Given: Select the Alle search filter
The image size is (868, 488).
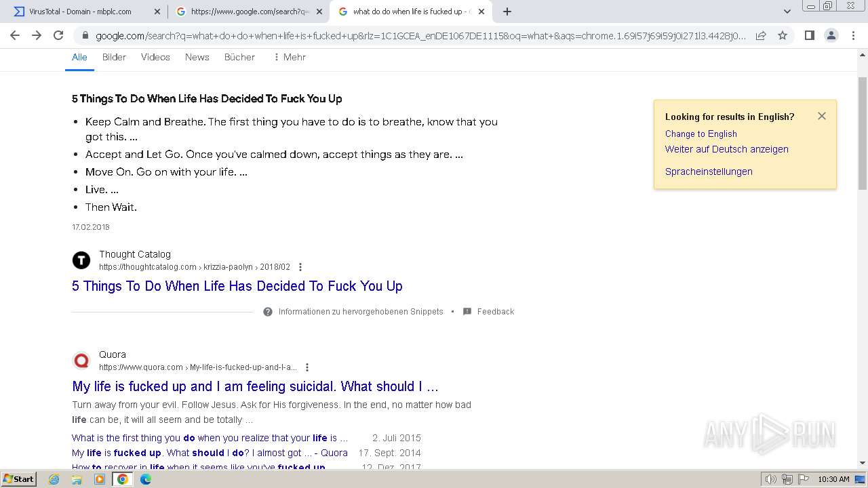Looking at the screenshot, I should point(79,57).
